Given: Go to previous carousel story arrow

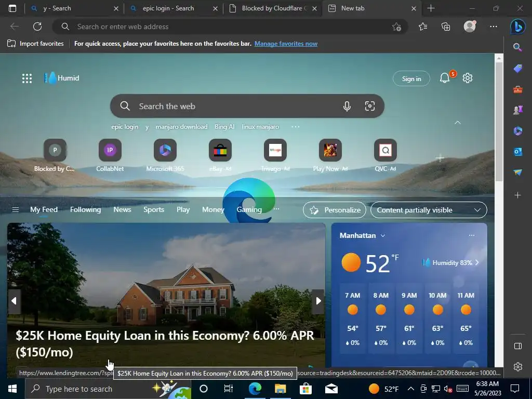Looking at the screenshot, I should (14, 301).
